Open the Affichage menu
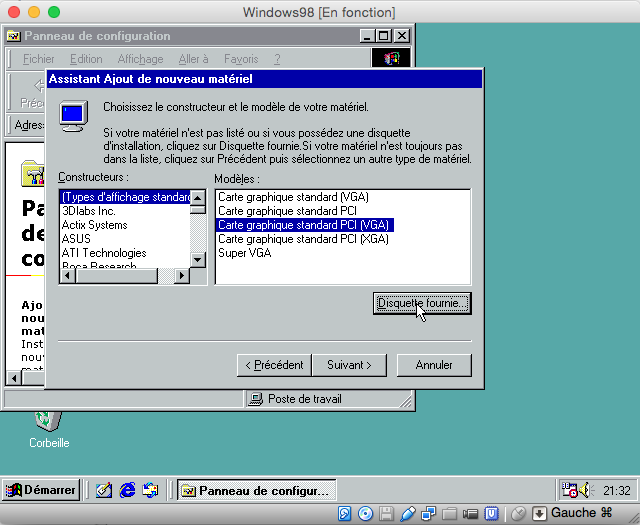This screenshot has height=525, width=640. 140,59
